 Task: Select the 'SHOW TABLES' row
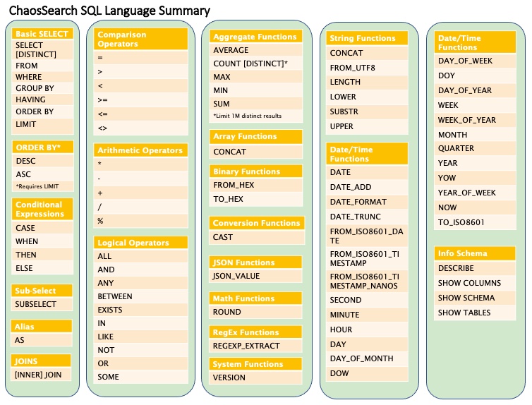coord(475,313)
